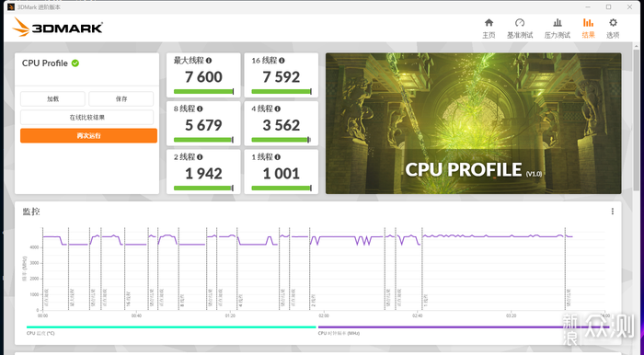This screenshot has width=644, height=355.
Task: Click info icon beside 16 线程
Action: [x=282, y=61]
